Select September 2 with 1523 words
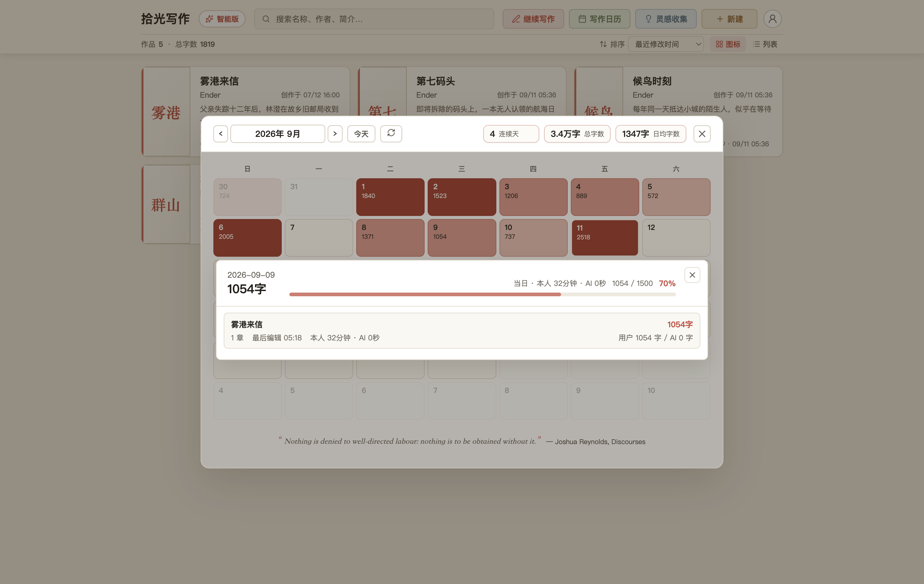Image resolution: width=924 pixels, height=584 pixels. (x=462, y=197)
